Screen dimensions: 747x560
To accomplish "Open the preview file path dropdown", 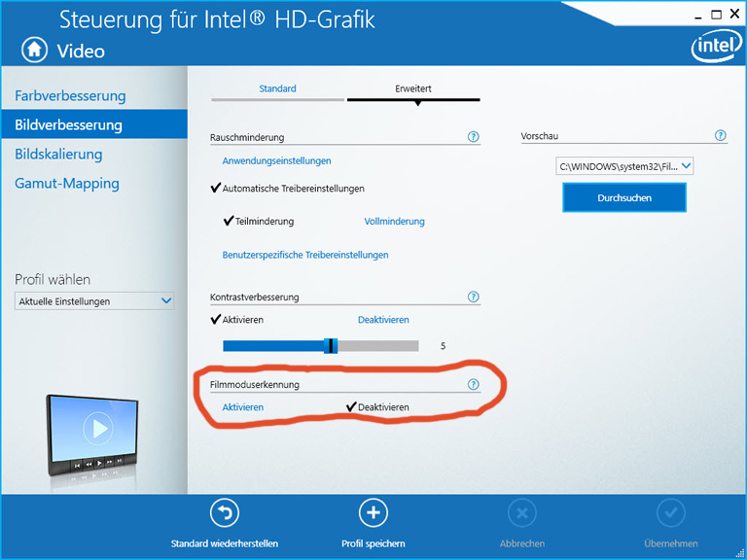I will pos(624,166).
